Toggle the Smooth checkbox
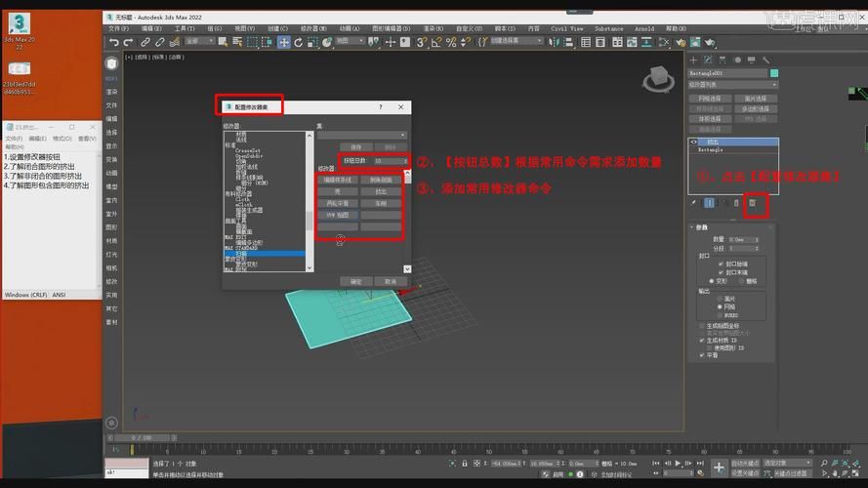868x488 pixels. [x=702, y=355]
